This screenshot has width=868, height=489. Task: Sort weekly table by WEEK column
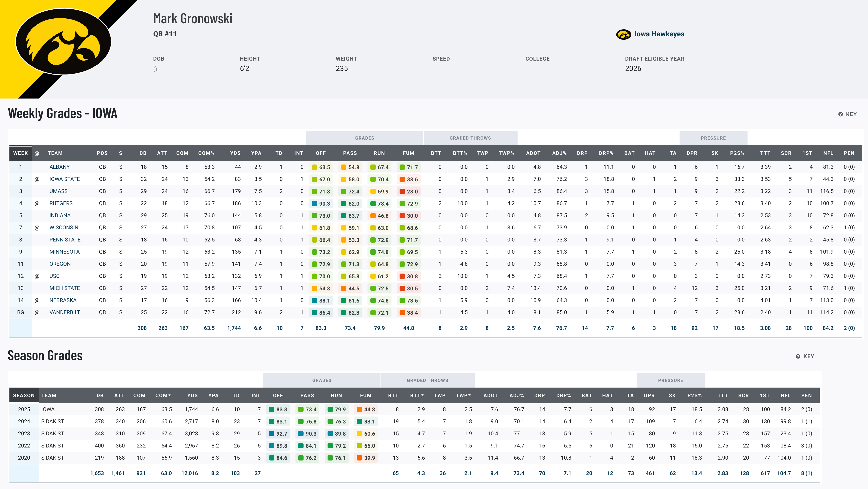point(20,153)
